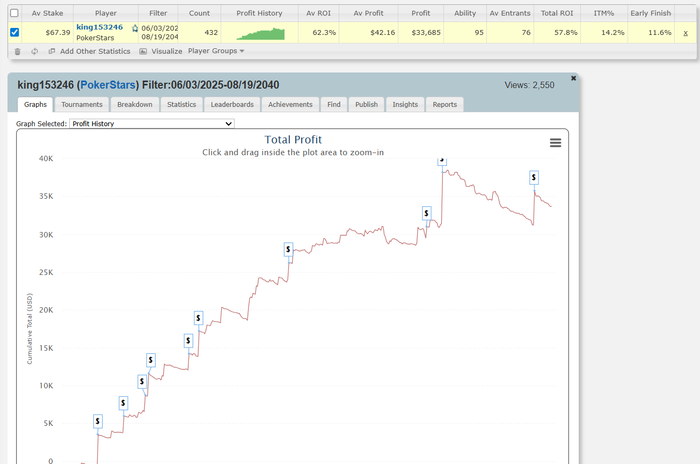Click the $33,685 profit cell

point(421,33)
